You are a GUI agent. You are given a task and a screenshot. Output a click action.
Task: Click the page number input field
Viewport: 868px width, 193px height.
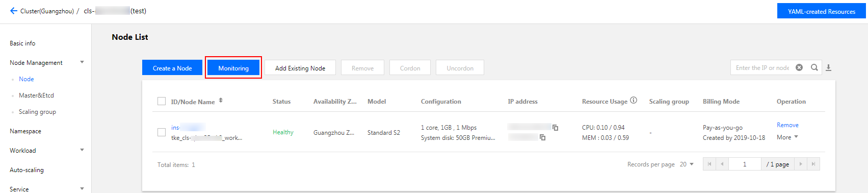745,164
